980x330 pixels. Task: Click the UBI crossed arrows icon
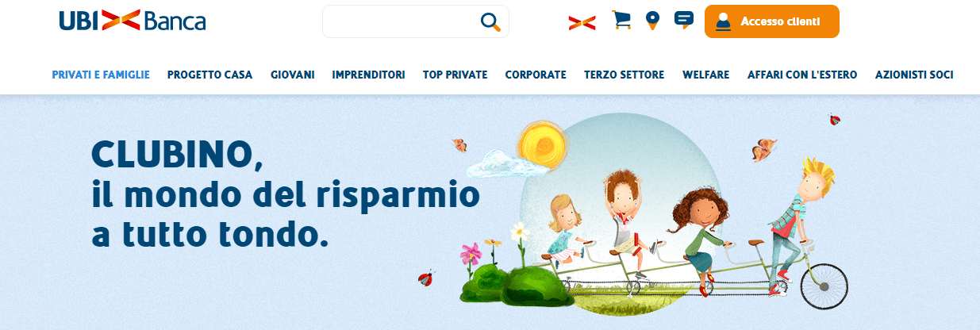click(x=582, y=22)
